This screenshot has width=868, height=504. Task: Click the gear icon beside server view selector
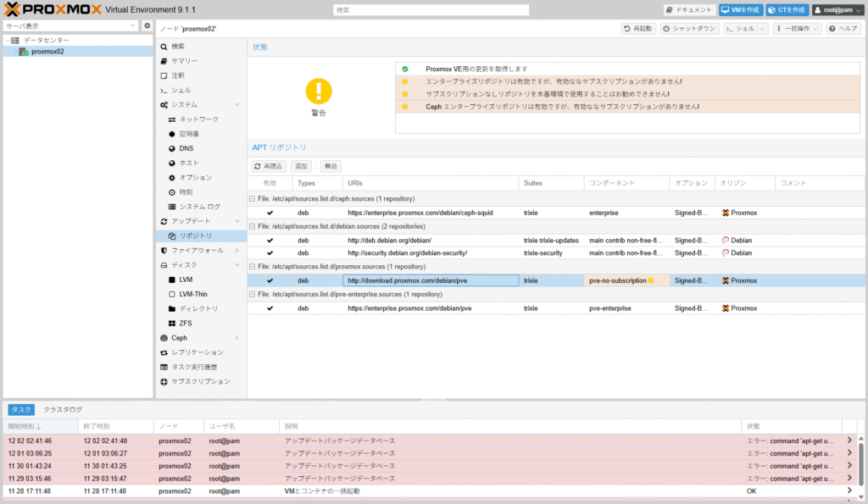tap(147, 26)
